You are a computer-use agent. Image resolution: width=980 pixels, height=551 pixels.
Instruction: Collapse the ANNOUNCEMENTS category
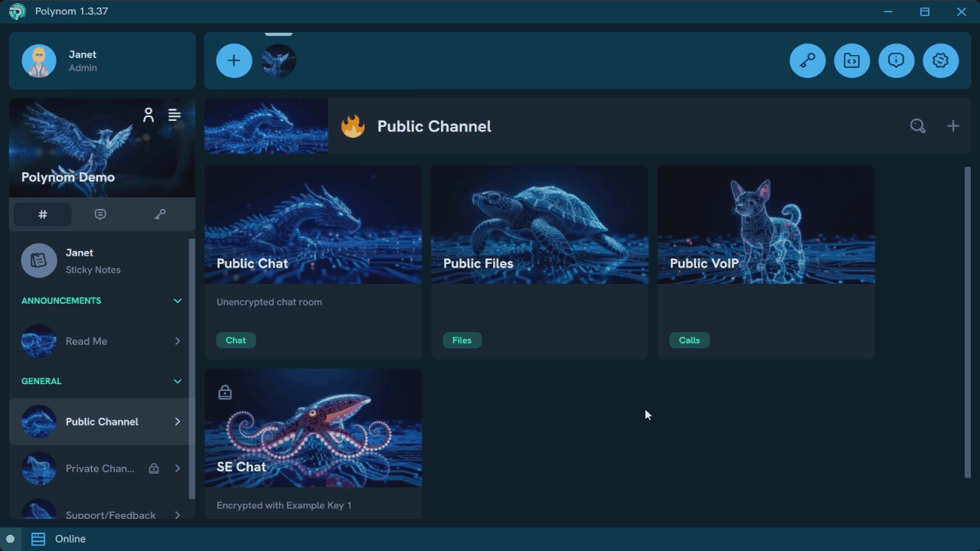[x=178, y=301]
